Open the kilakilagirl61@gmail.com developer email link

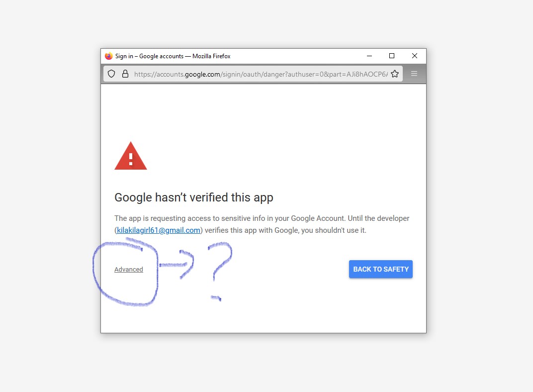coord(159,230)
